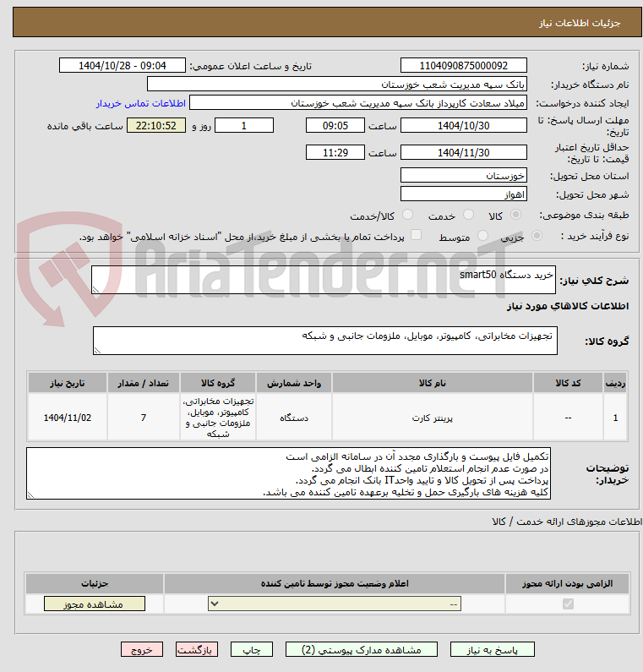This screenshot has height=672, width=643.
Task: Open the license status dropdown
Action: click(335, 604)
